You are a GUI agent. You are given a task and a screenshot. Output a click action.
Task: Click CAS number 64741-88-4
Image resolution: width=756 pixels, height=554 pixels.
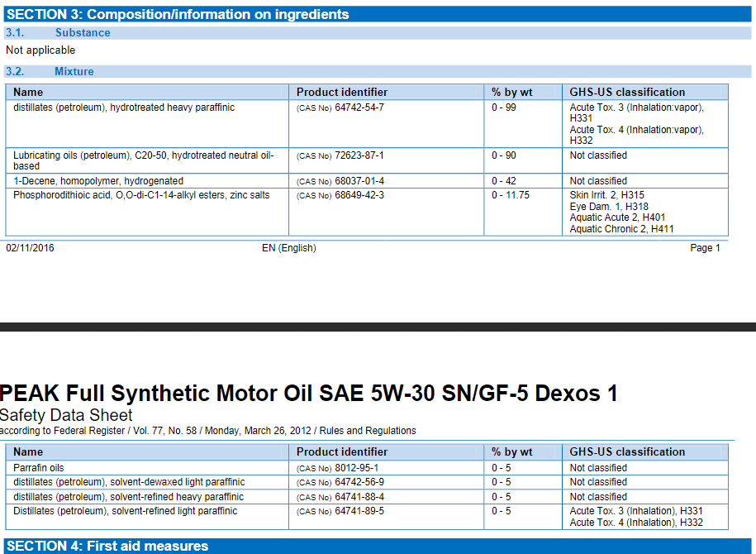[359, 497]
